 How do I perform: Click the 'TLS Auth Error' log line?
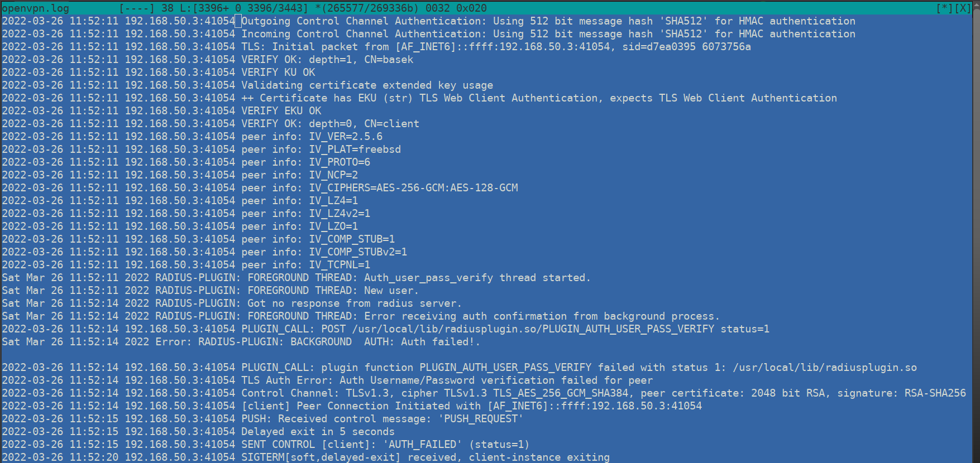coord(447,380)
